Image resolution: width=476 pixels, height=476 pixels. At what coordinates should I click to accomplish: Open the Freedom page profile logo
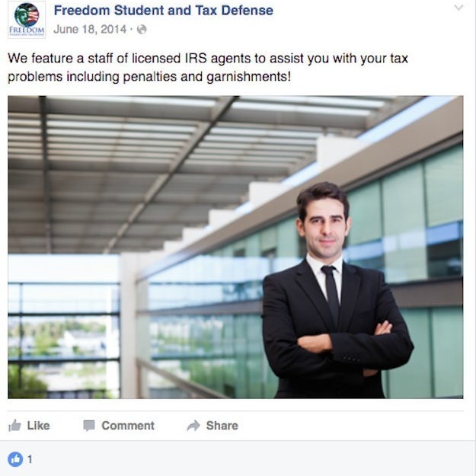click(27, 20)
